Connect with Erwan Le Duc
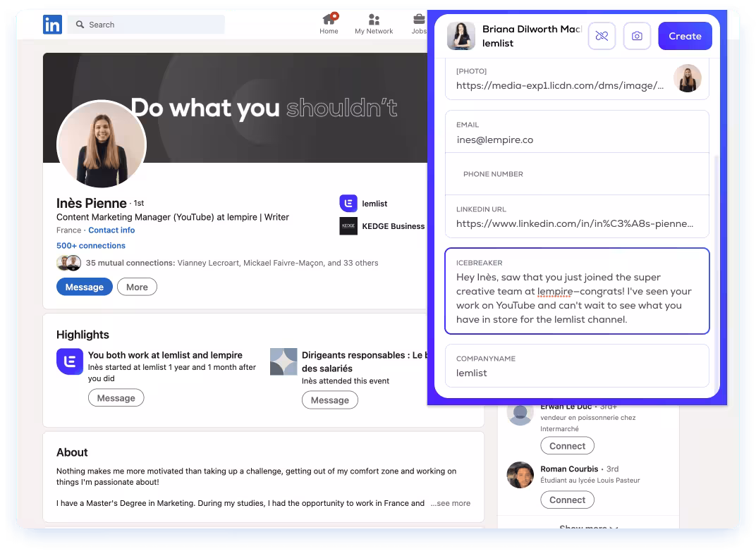 [x=567, y=446]
